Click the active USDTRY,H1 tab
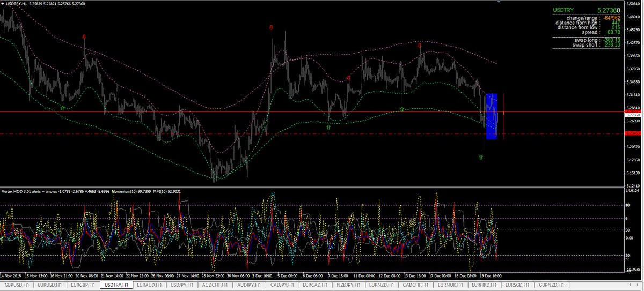This screenshot has width=644, height=291. (x=117, y=285)
